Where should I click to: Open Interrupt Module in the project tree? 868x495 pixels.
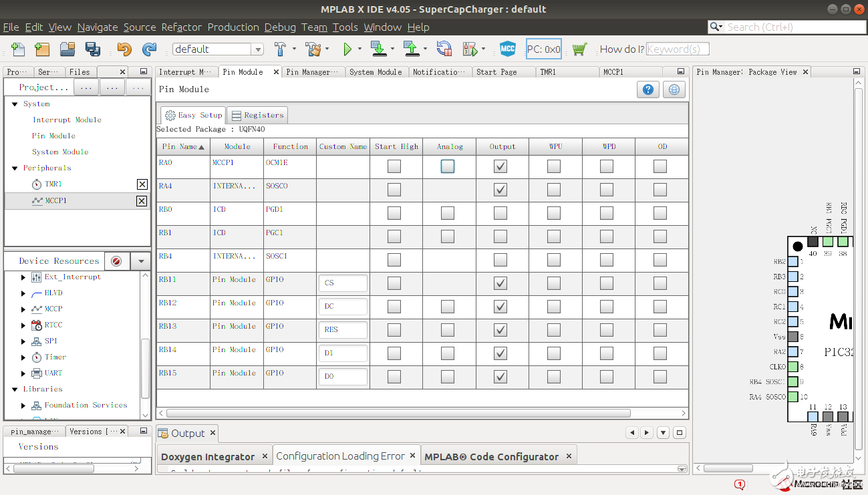coord(67,120)
